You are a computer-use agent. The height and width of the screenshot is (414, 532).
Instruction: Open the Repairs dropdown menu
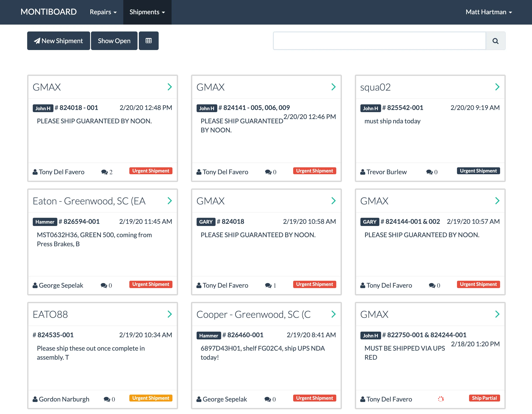pos(103,12)
